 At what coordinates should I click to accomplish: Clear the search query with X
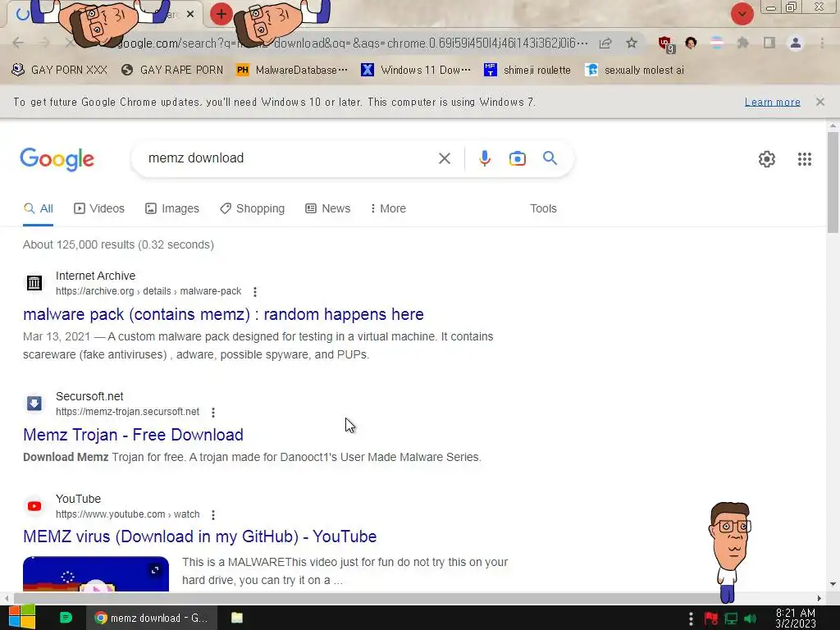point(444,158)
